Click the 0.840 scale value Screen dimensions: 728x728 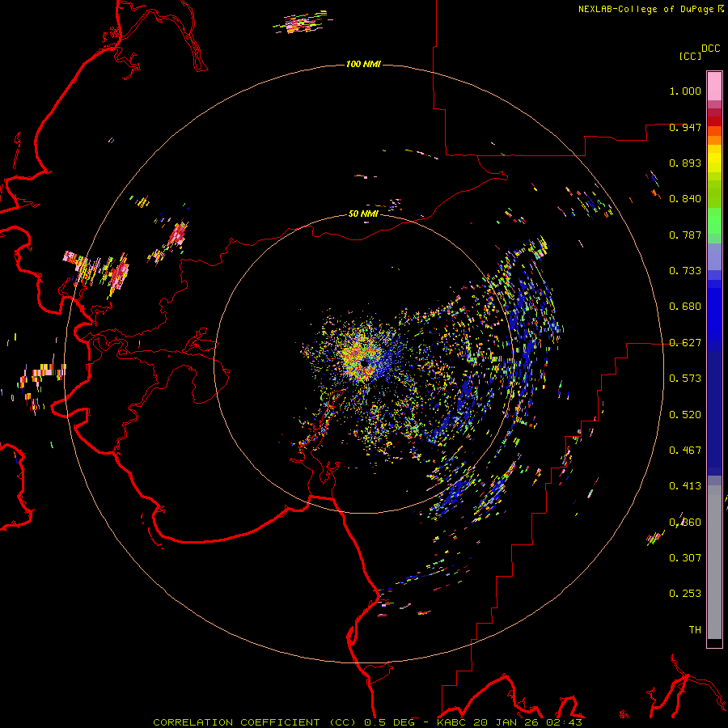[x=685, y=199]
